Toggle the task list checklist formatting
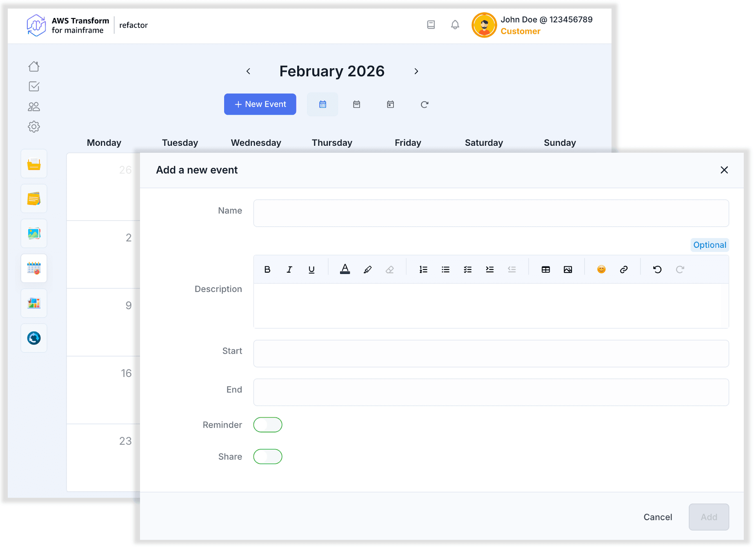This screenshot has height=548, width=756. (x=468, y=270)
